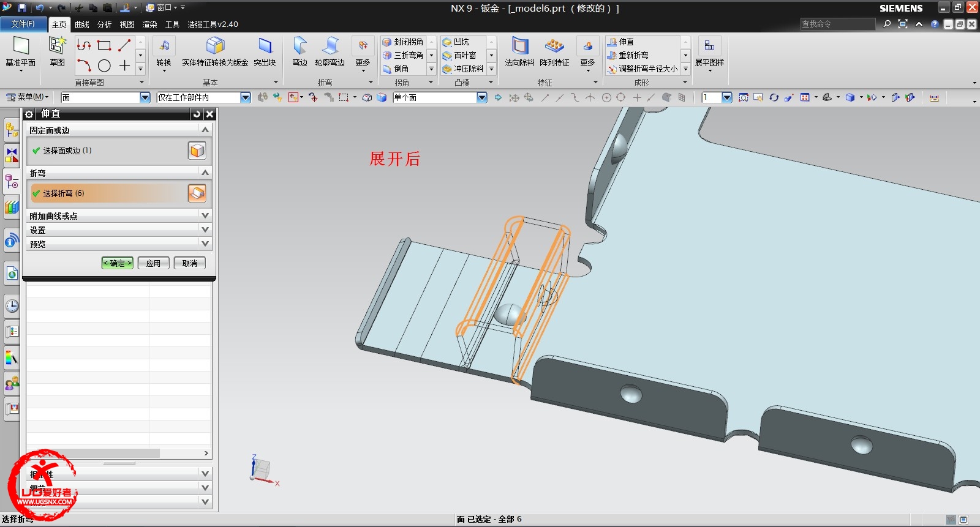Screen dimensions: 980x527
Task: Open dialog settings gear in 伸直 title
Action: (x=29, y=114)
